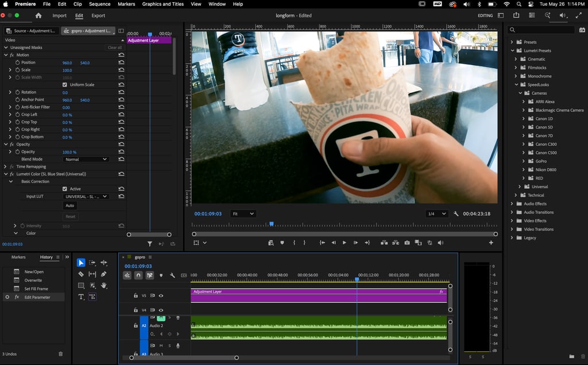Open timeline display settings wrench
The image size is (588, 365).
click(172, 275)
